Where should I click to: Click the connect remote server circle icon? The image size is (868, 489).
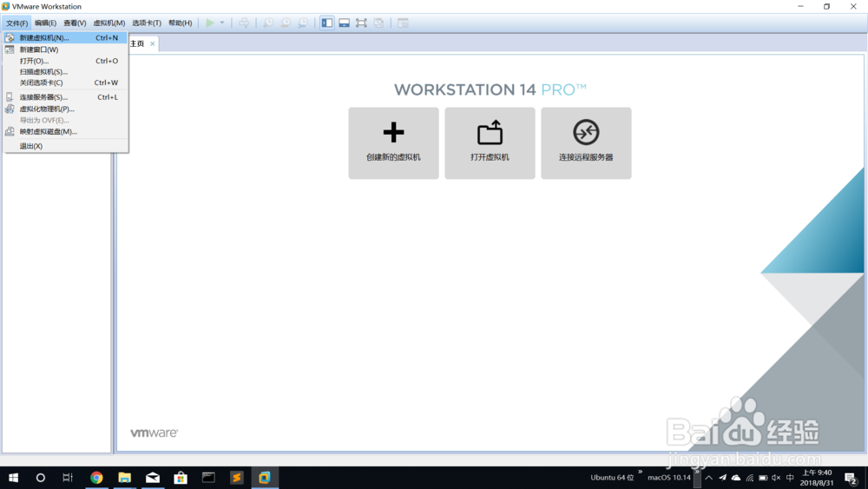pyautogui.click(x=586, y=132)
